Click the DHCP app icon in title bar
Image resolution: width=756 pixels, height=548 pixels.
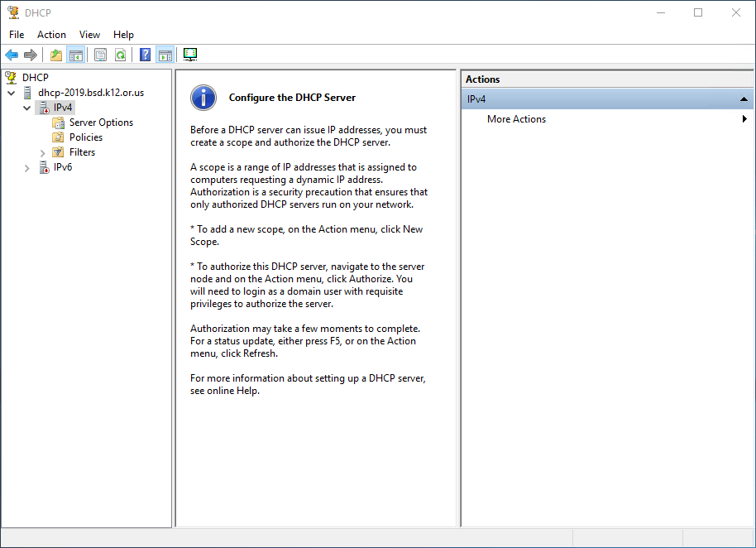[13, 12]
